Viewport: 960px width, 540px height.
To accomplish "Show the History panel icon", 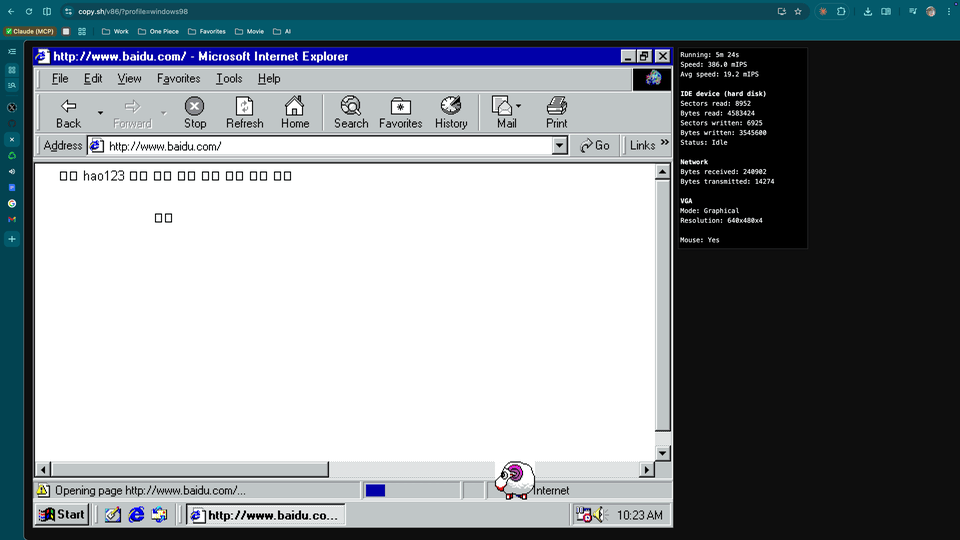I will pyautogui.click(x=451, y=112).
